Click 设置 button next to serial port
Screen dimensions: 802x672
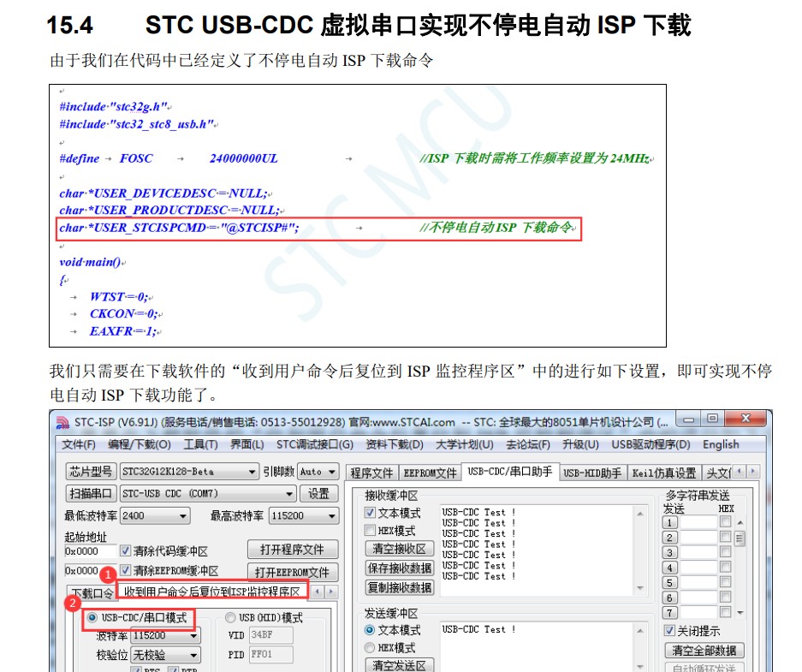coord(318,494)
